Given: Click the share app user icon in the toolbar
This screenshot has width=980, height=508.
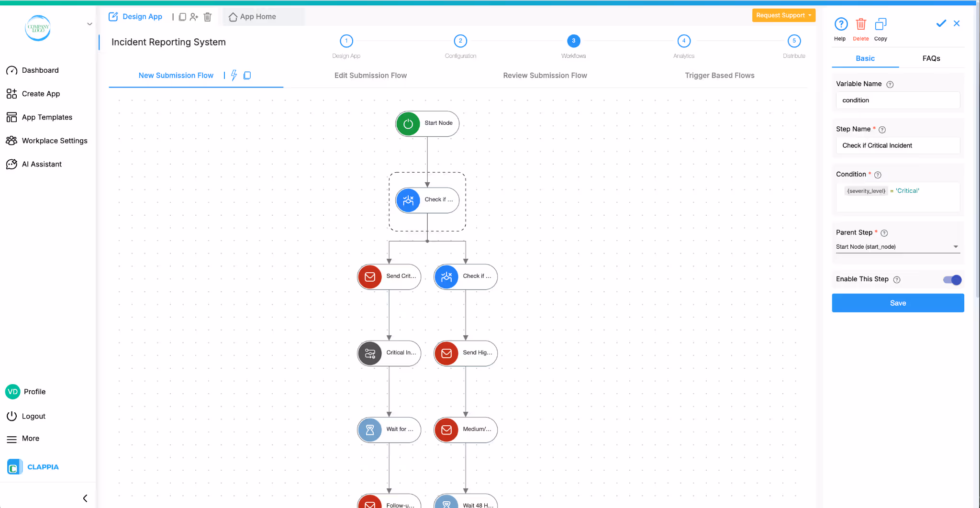Looking at the screenshot, I should pyautogui.click(x=194, y=16).
